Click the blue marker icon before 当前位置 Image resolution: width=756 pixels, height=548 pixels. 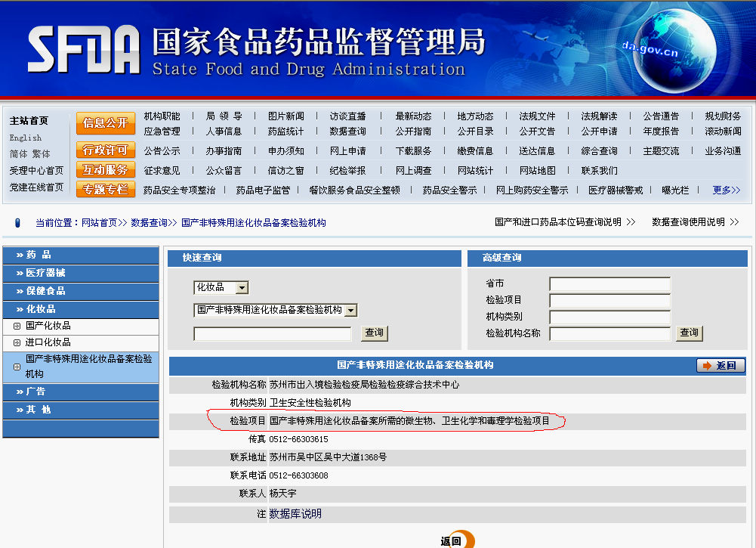(x=18, y=223)
